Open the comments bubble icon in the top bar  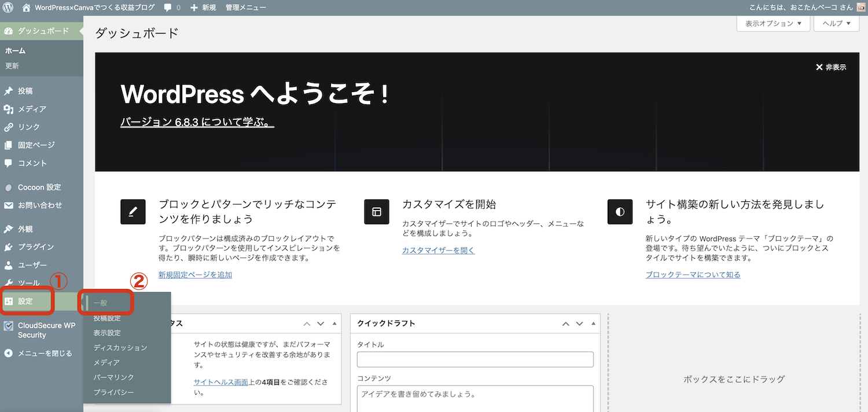[x=167, y=8]
